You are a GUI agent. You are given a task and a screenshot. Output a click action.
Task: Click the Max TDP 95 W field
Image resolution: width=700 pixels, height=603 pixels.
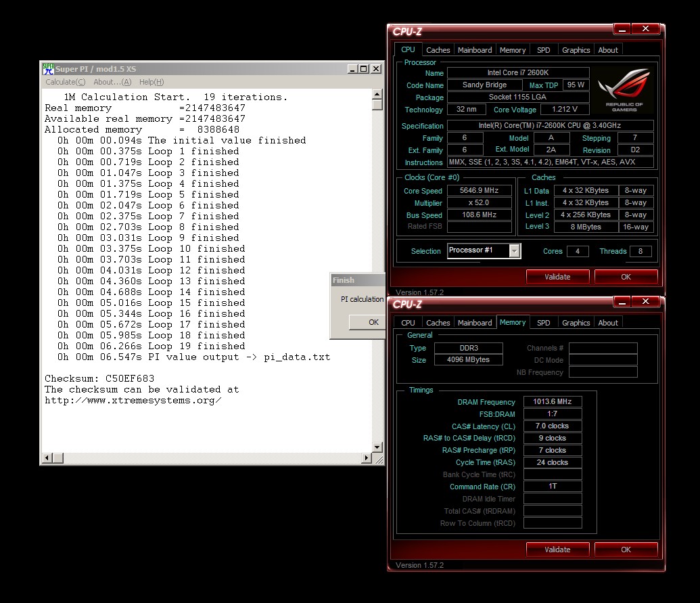point(576,85)
